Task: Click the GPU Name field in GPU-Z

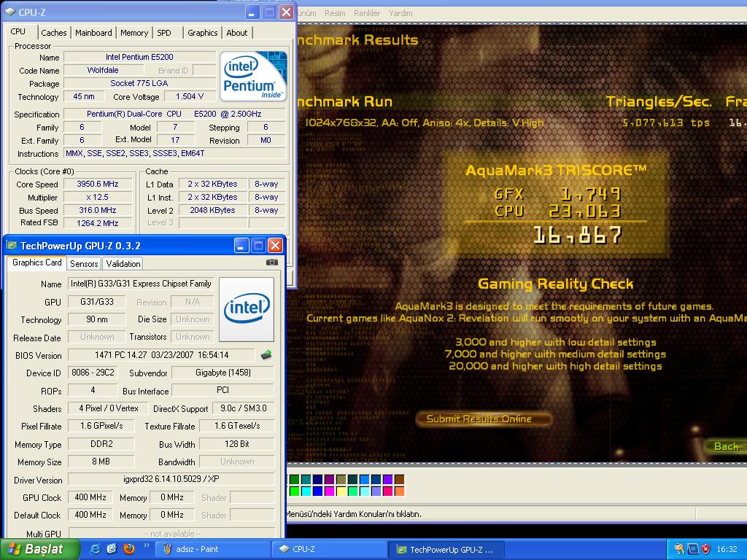Action: pyautogui.click(x=141, y=284)
